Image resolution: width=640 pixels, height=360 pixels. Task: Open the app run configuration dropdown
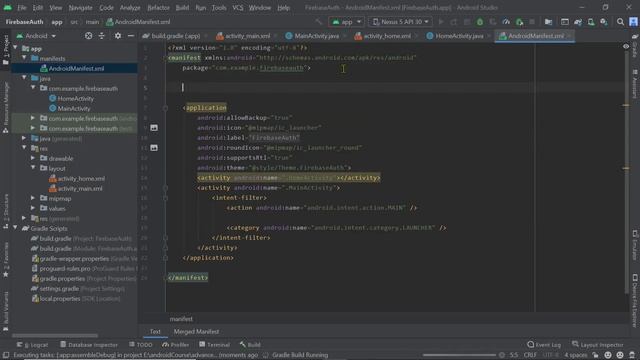346,22
